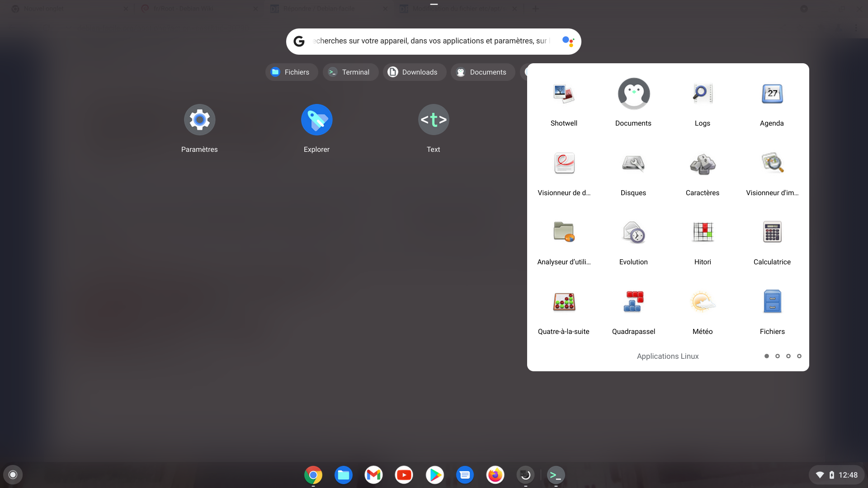This screenshot has width=868, height=488.
Task: Open the Shotwell photo app
Action: click(564, 94)
